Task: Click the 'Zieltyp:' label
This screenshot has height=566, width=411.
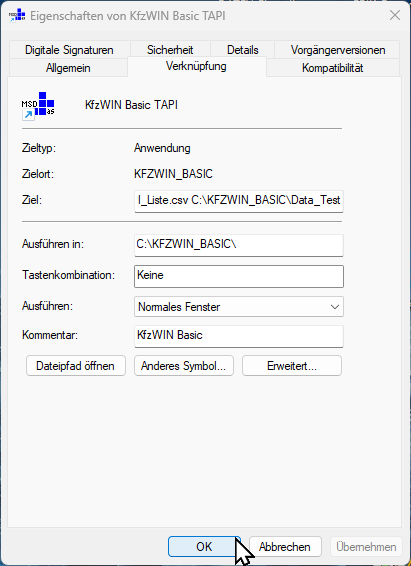Action: click(x=39, y=148)
